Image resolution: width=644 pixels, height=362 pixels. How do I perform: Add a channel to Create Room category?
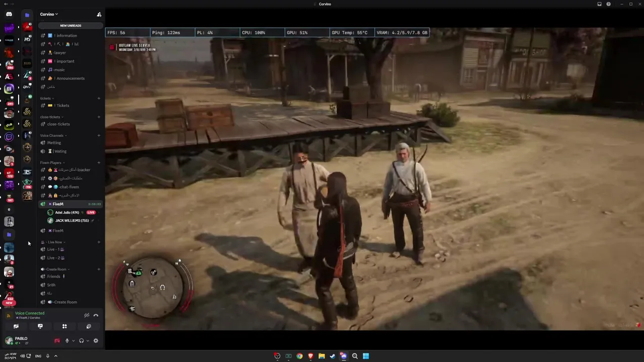pos(99,269)
